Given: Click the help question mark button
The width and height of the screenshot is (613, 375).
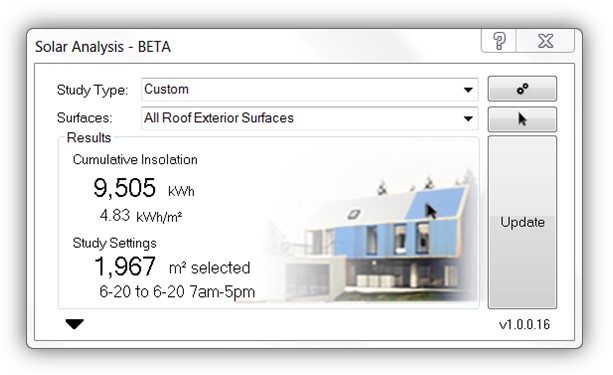Looking at the screenshot, I should pyautogui.click(x=499, y=40).
